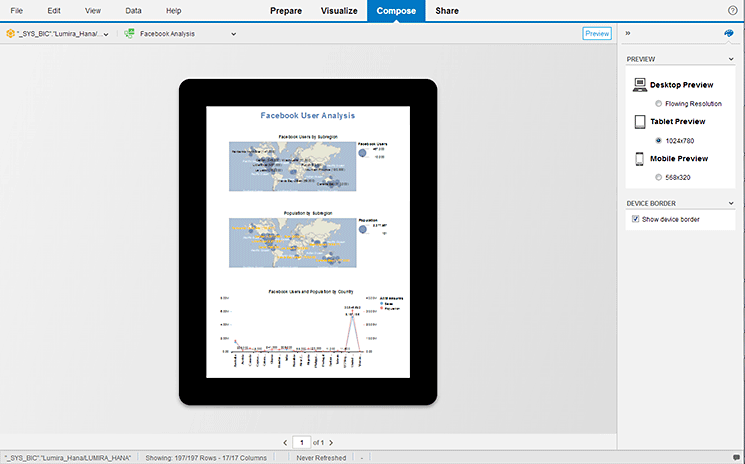
Task: Open the Data menu
Action: click(133, 10)
